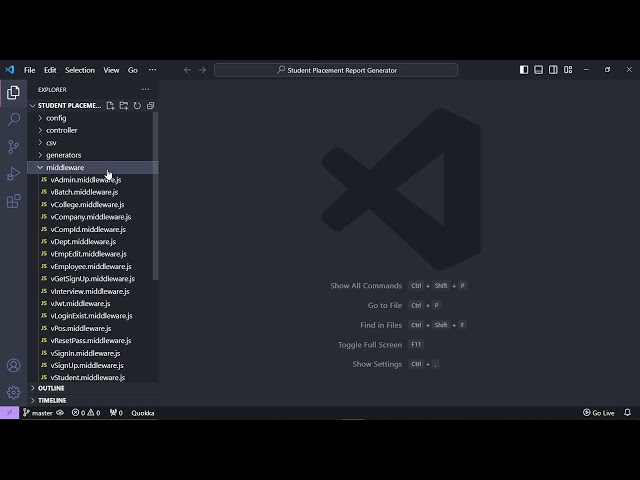Click the ports forwarded status item
The width and height of the screenshot is (640, 480).
click(x=116, y=413)
